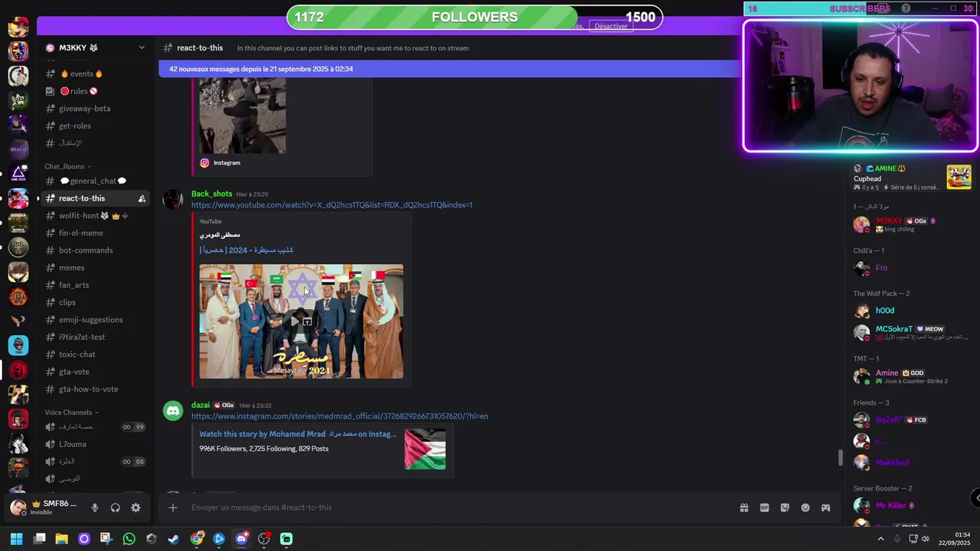This screenshot has height=551, width=980.
Task: Click 'Watch this story by Mohamed Mrad' title
Action: click(298, 434)
